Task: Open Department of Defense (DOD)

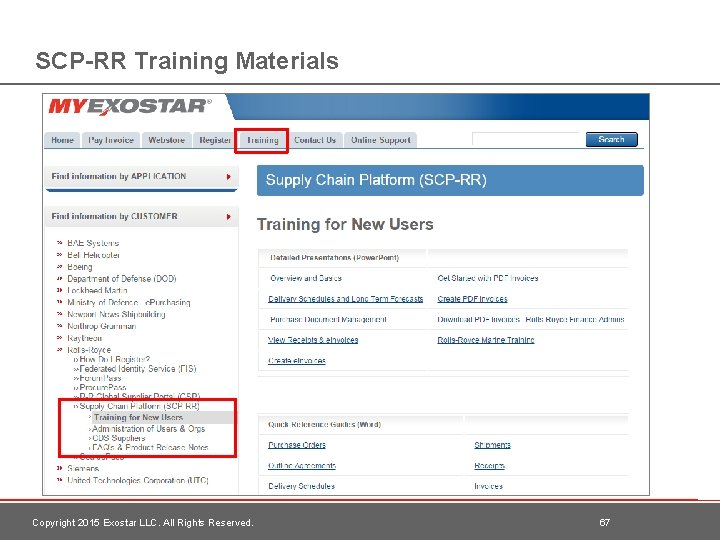Action: tap(122, 279)
